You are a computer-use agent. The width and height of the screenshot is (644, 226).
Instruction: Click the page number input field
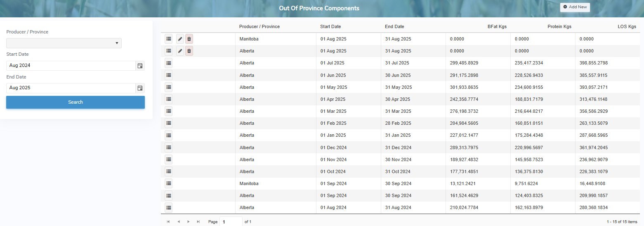pyautogui.click(x=231, y=222)
